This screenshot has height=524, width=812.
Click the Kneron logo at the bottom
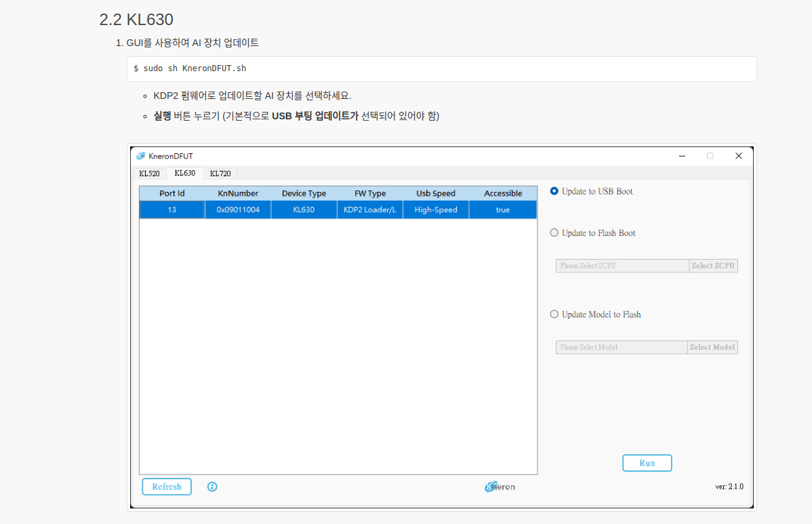coord(500,487)
